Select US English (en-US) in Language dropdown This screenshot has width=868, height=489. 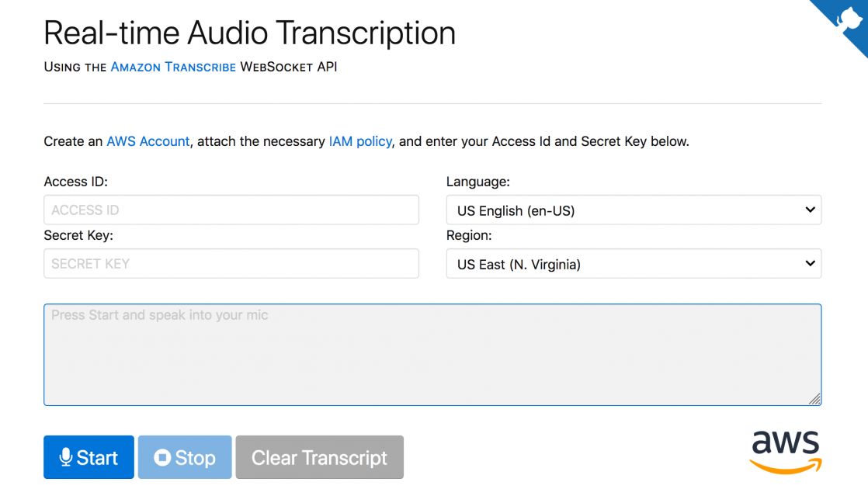633,210
